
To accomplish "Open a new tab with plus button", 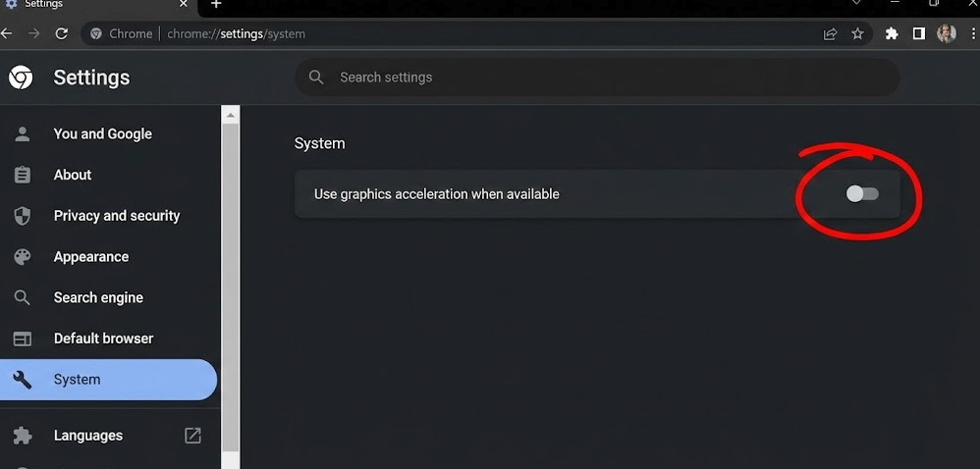I will 216,4.
